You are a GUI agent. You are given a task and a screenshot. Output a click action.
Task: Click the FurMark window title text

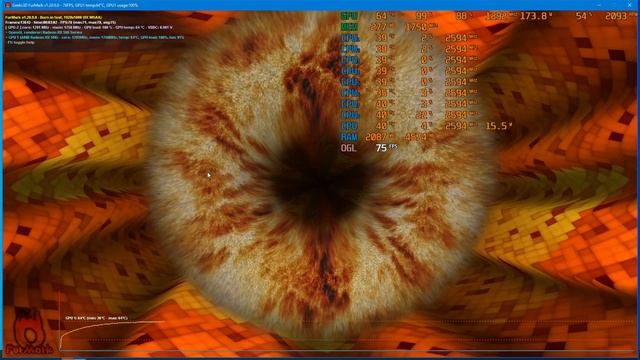coord(75,5)
